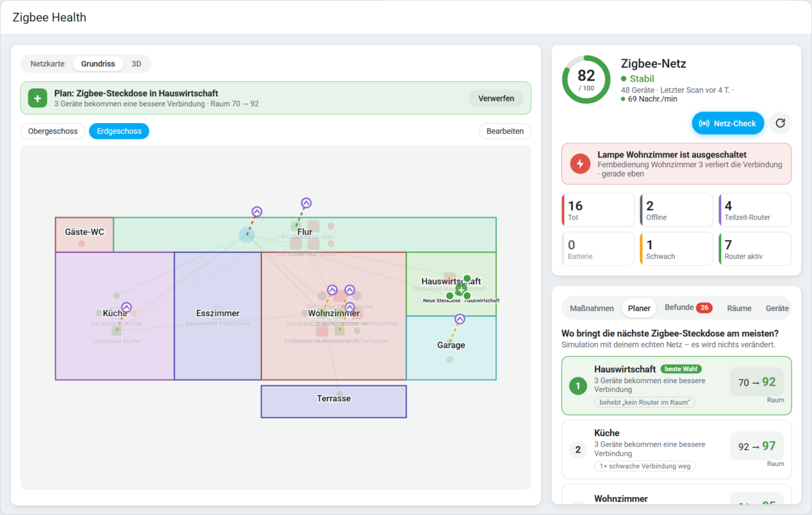Open the 16 Tot stat tile
This screenshot has width=812, height=515.
(x=598, y=210)
